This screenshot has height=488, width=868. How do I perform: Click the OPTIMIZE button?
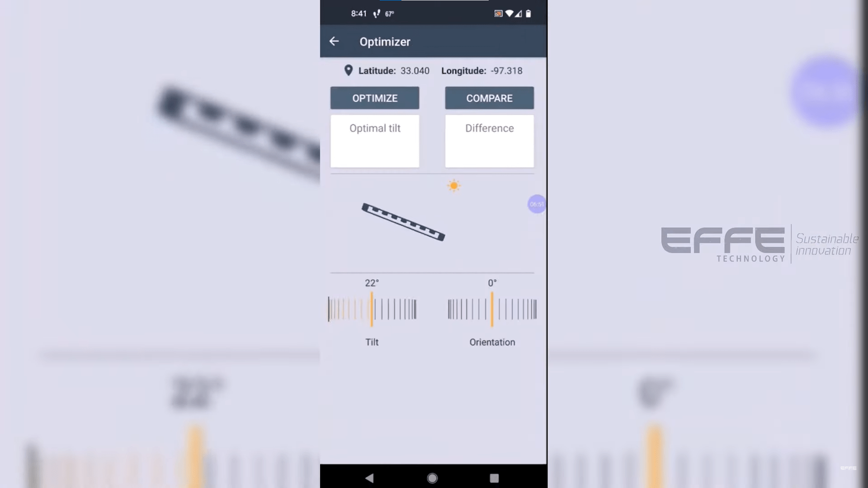coord(374,98)
